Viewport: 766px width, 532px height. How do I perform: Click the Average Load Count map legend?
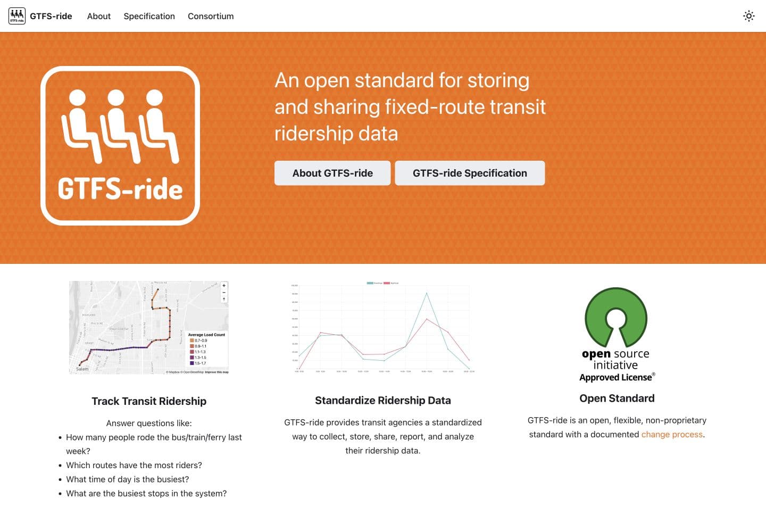pyautogui.click(x=207, y=349)
